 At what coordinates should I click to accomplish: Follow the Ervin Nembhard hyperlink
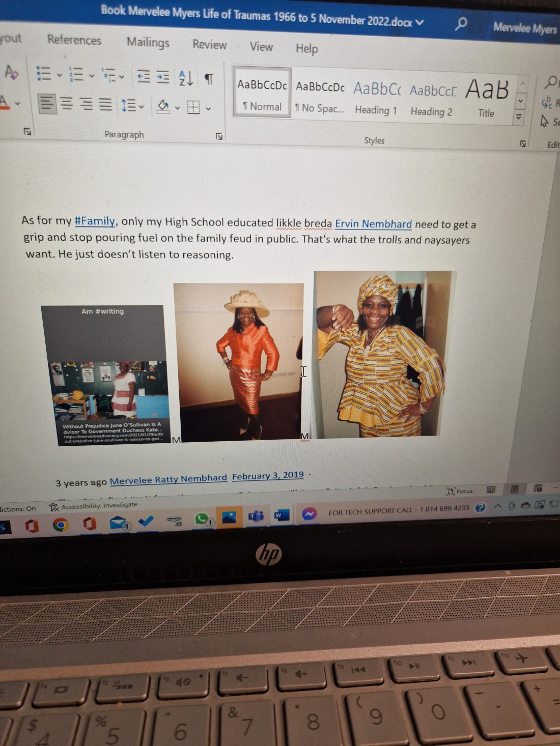coord(373,224)
